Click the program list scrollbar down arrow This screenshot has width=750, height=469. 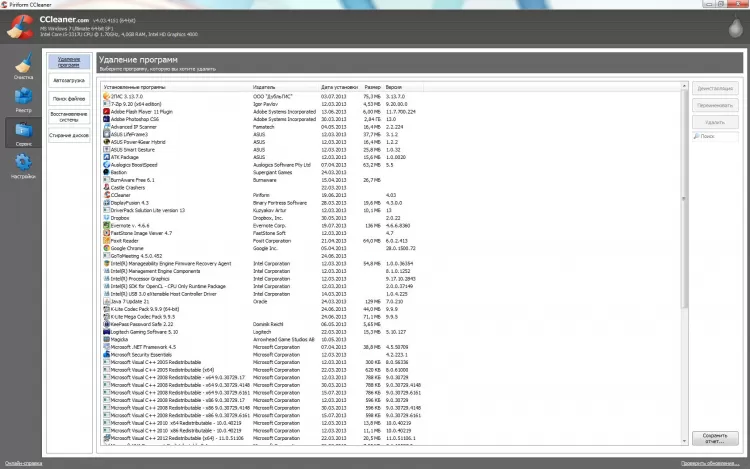(x=684, y=441)
